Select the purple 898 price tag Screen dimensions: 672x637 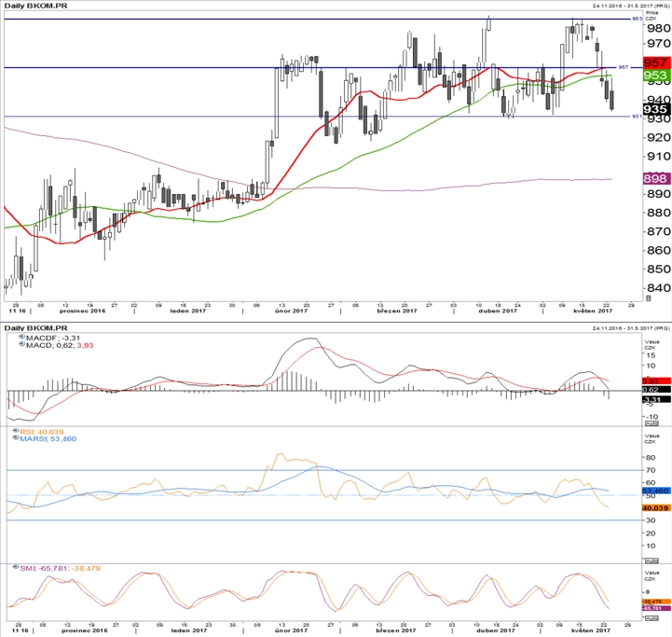(657, 178)
